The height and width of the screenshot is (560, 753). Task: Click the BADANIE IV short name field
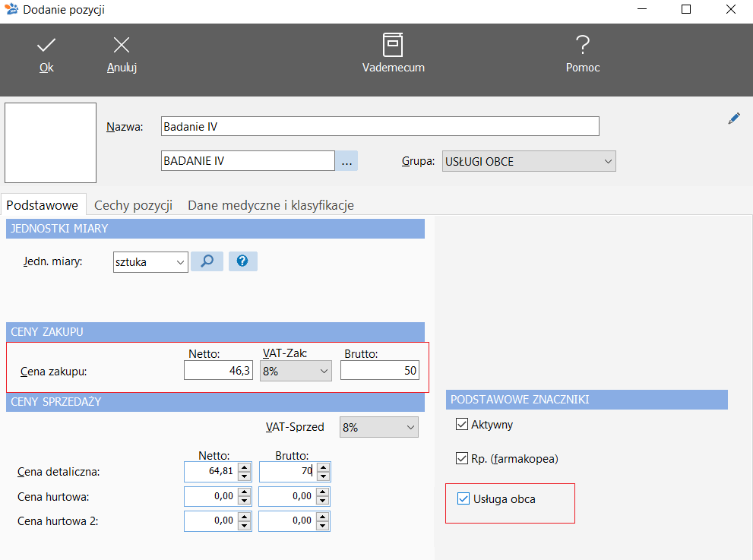[x=248, y=161]
